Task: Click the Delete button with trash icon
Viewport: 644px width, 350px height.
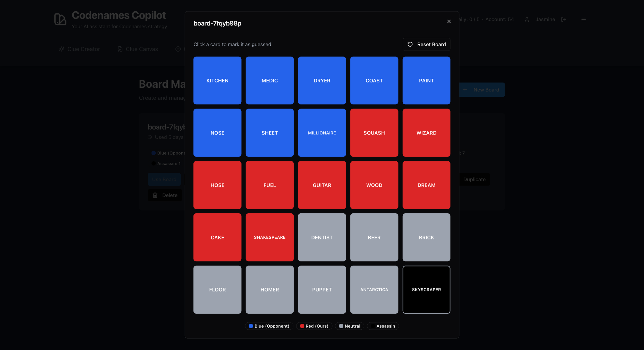Action: tap(165, 195)
